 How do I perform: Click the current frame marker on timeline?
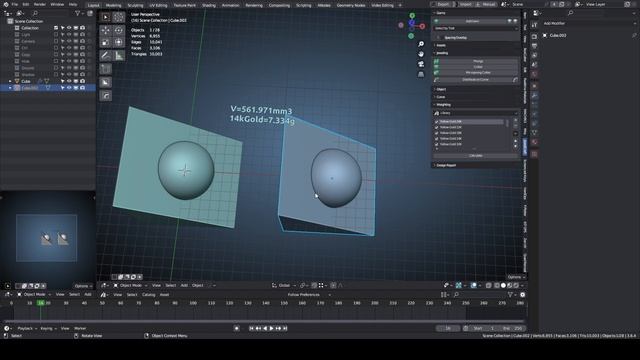point(40,303)
